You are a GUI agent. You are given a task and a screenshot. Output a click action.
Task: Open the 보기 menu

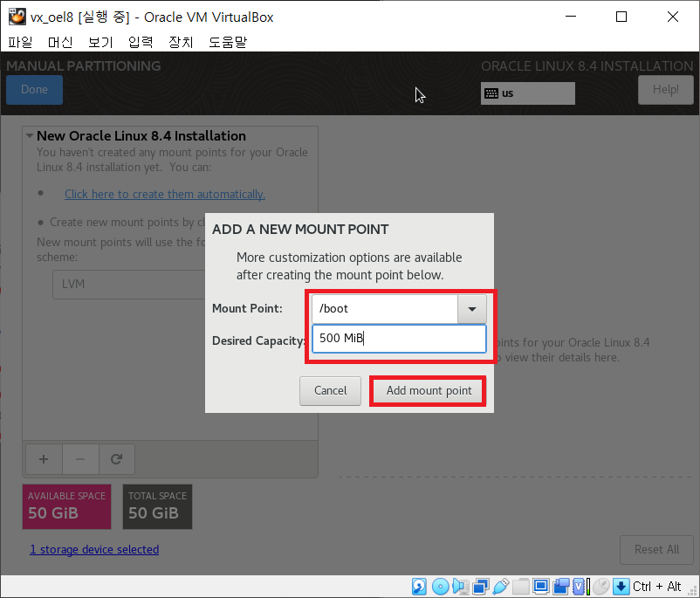100,42
